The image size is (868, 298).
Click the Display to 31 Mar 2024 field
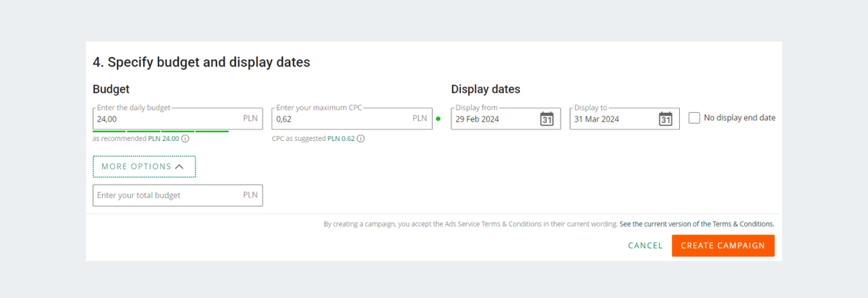(x=624, y=119)
